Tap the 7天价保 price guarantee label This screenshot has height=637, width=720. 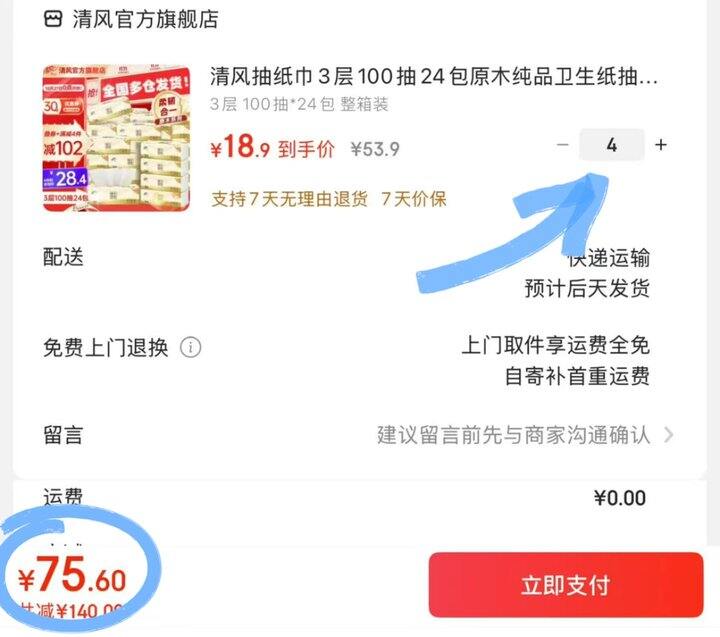414,199
